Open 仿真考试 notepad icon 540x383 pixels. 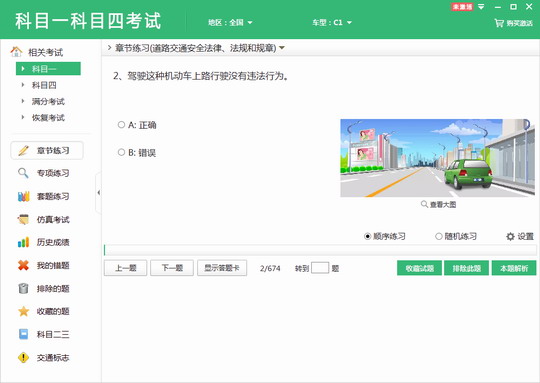coord(23,219)
